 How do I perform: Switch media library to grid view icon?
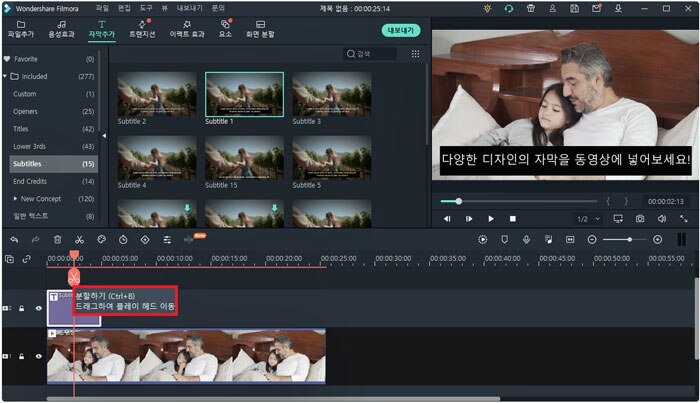click(415, 54)
